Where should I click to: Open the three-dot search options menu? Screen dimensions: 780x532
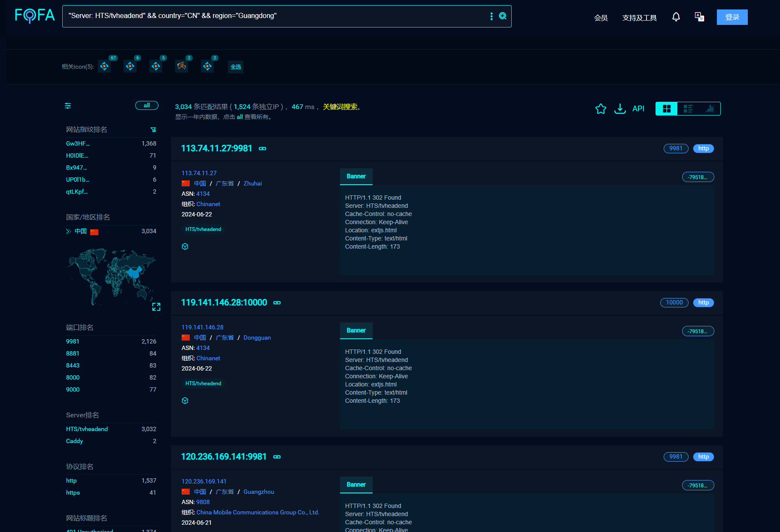pos(492,16)
